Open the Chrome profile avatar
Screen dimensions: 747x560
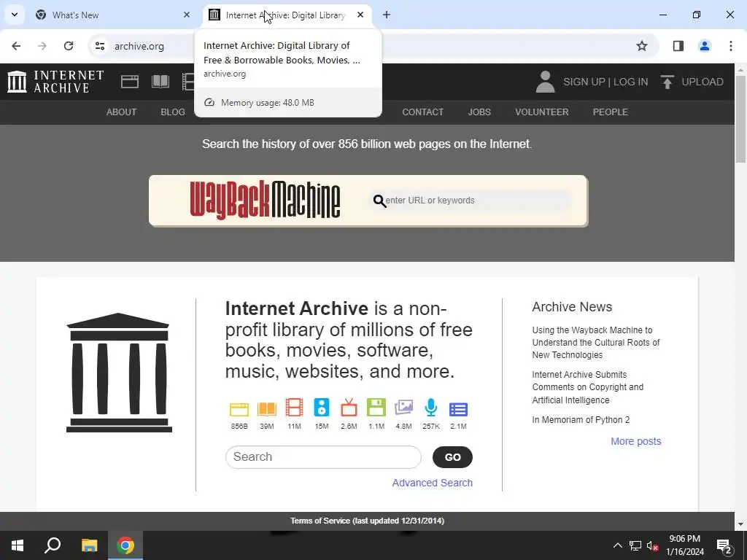tap(704, 46)
